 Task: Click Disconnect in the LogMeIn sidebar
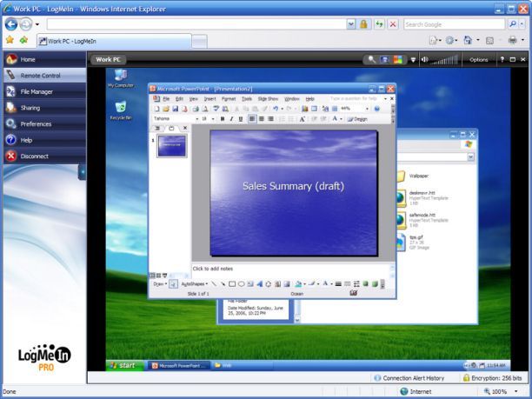44,156
